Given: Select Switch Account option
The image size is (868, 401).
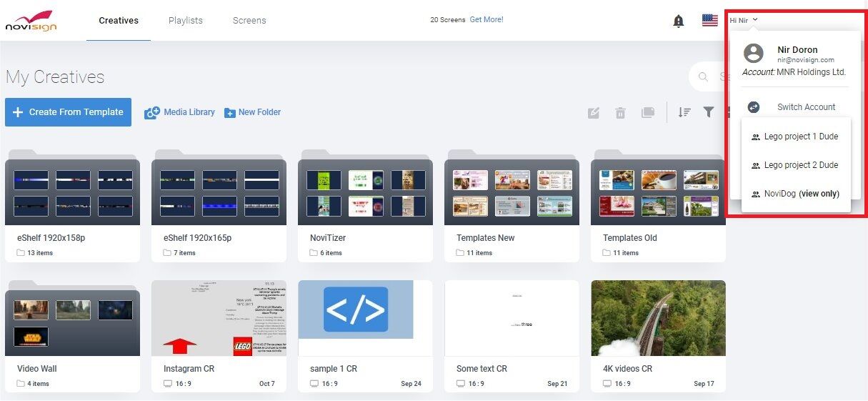Looking at the screenshot, I should point(806,107).
